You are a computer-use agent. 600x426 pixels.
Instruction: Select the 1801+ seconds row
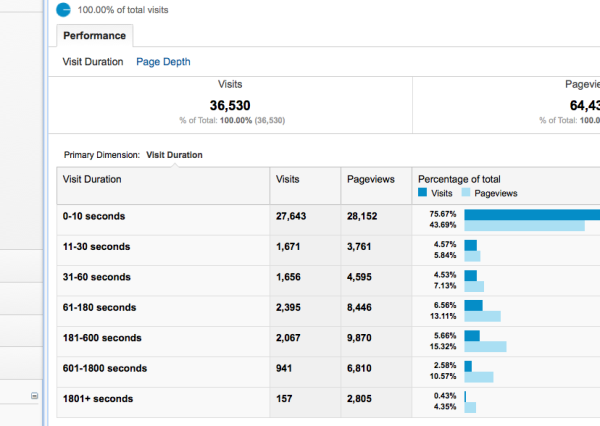[x=328, y=402]
